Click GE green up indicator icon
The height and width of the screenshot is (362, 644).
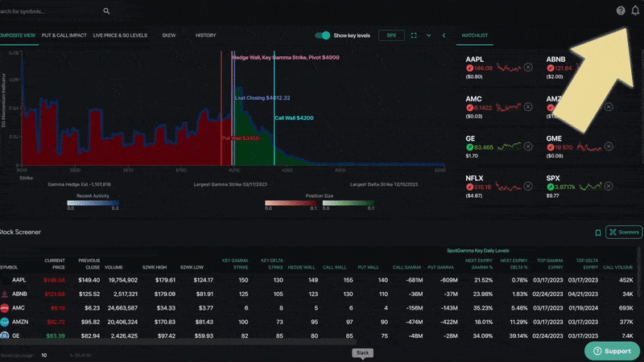pos(470,147)
